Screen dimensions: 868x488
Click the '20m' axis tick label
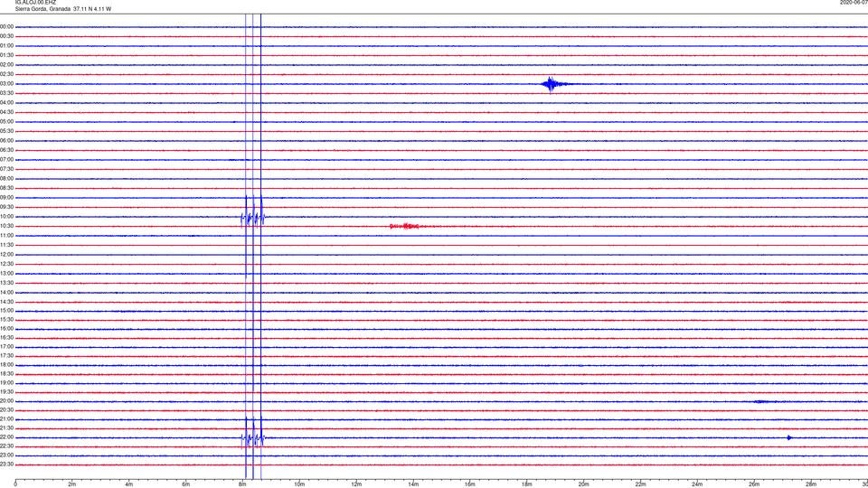[583, 484]
